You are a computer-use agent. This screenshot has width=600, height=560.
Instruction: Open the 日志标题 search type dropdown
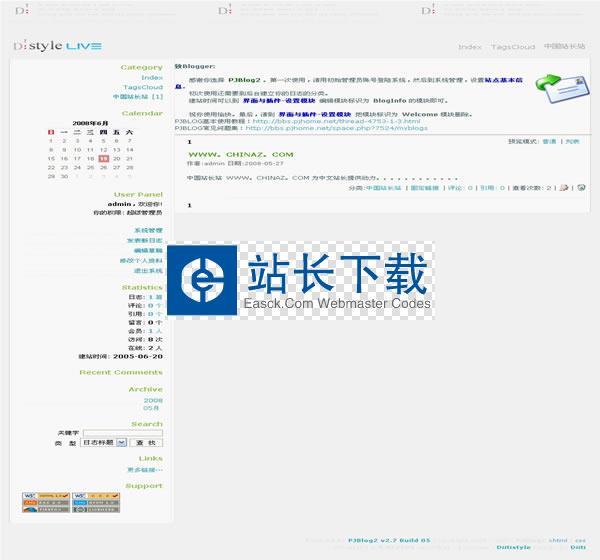(103, 442)
